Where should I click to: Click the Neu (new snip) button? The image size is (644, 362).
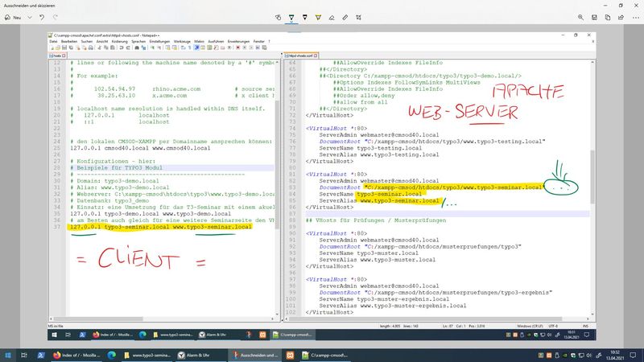coord(14,16)
